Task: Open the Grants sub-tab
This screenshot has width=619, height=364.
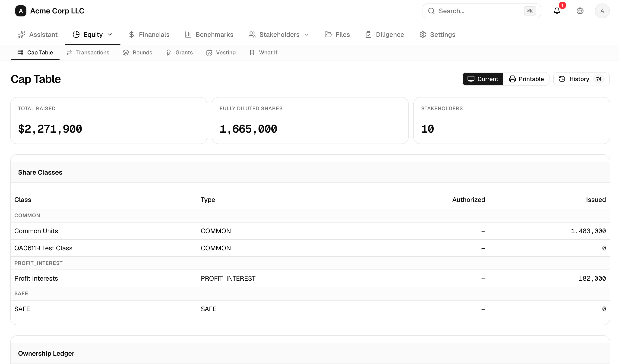Action: point(179,53)
